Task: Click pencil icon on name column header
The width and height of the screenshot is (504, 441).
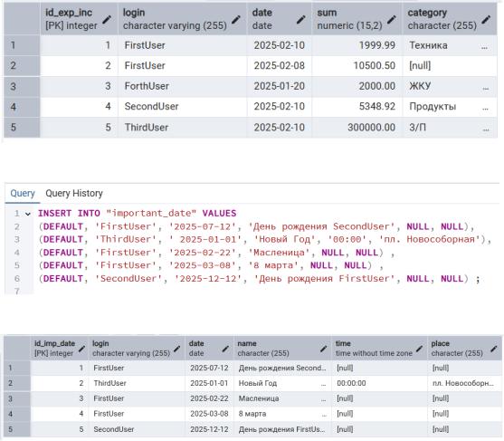Action: [x=323, y=349]
